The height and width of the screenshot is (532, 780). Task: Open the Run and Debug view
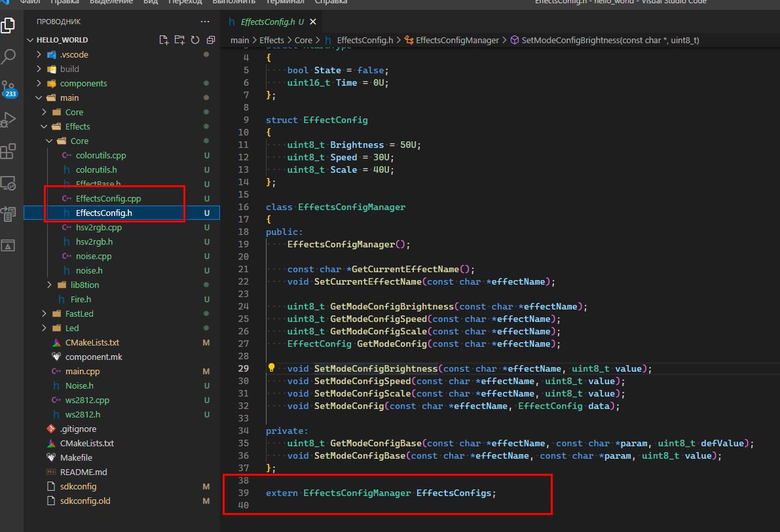coord(9,120)
